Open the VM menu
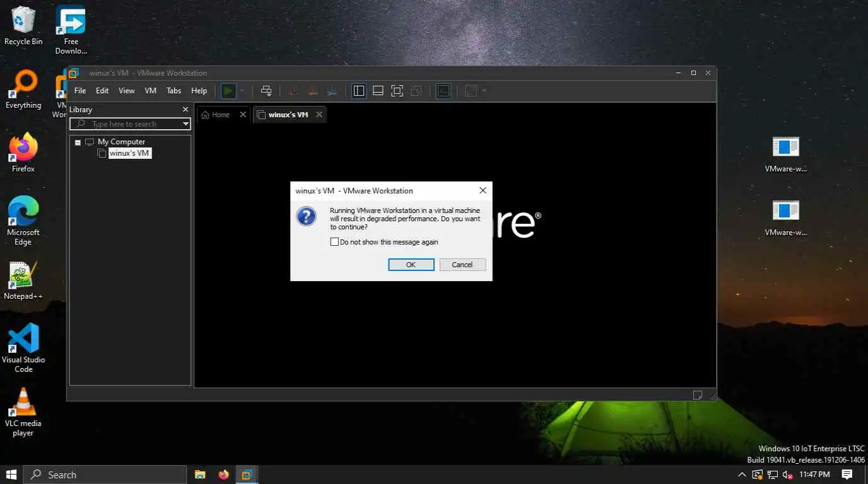868x484 pixels. click(150, 91)
